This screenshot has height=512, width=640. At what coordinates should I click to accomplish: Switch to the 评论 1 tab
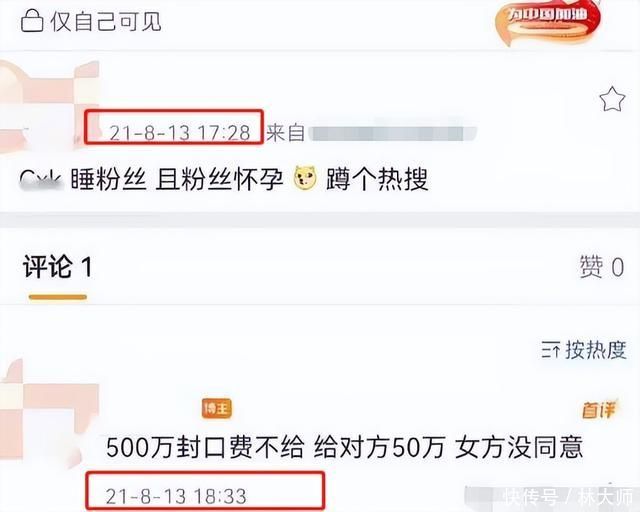tap(58, 267)
